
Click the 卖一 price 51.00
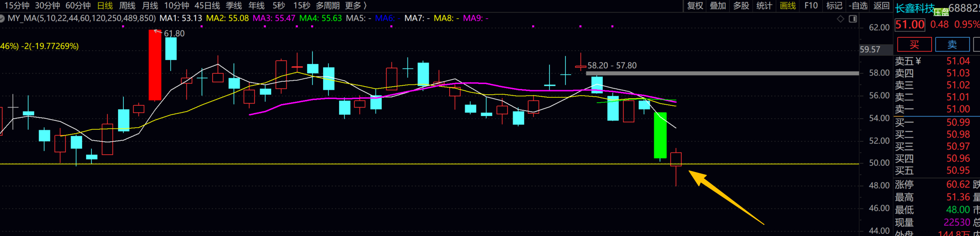point(958,109)
